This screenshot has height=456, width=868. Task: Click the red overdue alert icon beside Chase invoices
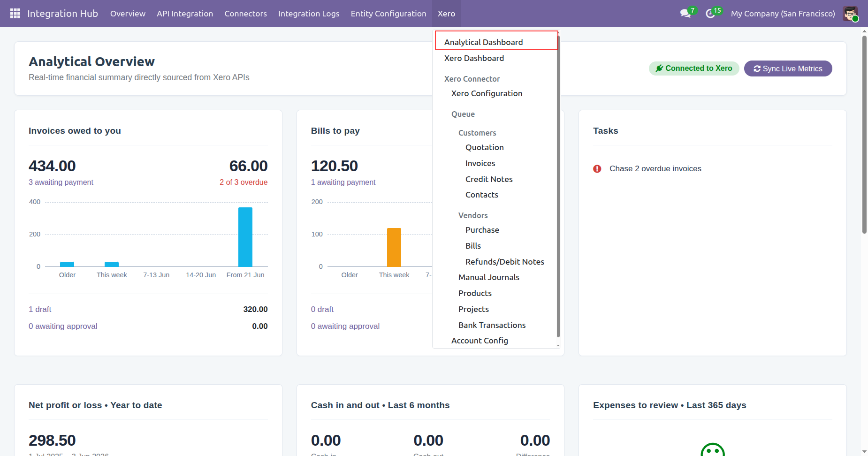[x=597, y=169]
